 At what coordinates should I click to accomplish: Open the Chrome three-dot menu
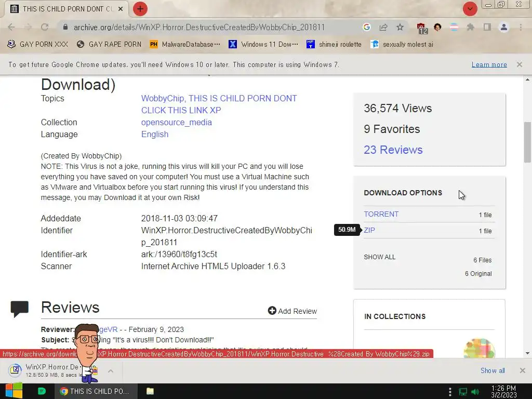[x=521, y=27]
